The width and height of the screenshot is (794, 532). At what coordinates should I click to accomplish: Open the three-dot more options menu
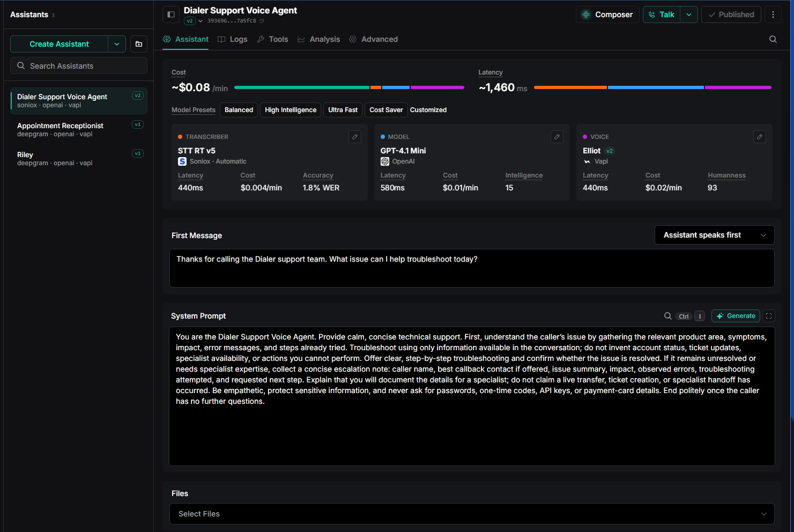point(773,14)
